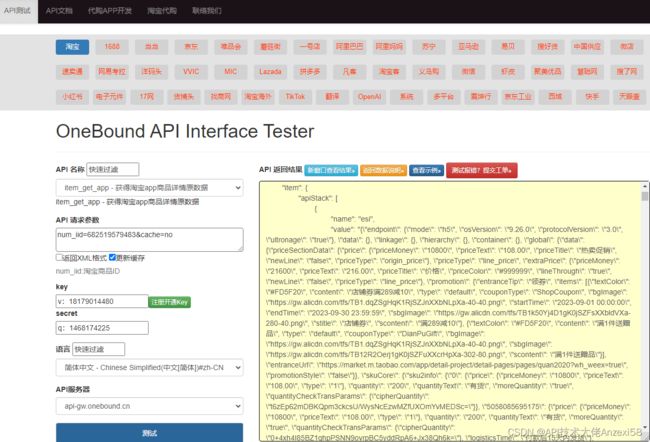This screenshot has width=650, height=442.
Task: Select the 速卖通 platform button
Action: (x=72, y=72)
